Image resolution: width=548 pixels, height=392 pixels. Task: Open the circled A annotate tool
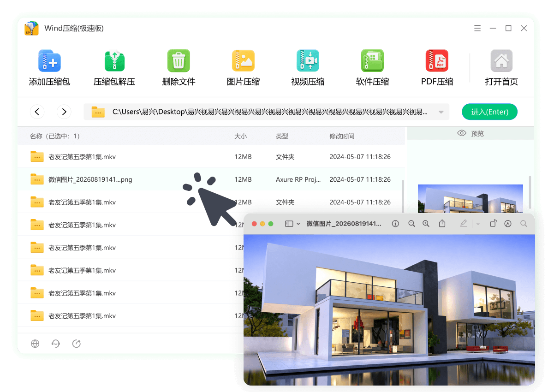pos(508,224)
